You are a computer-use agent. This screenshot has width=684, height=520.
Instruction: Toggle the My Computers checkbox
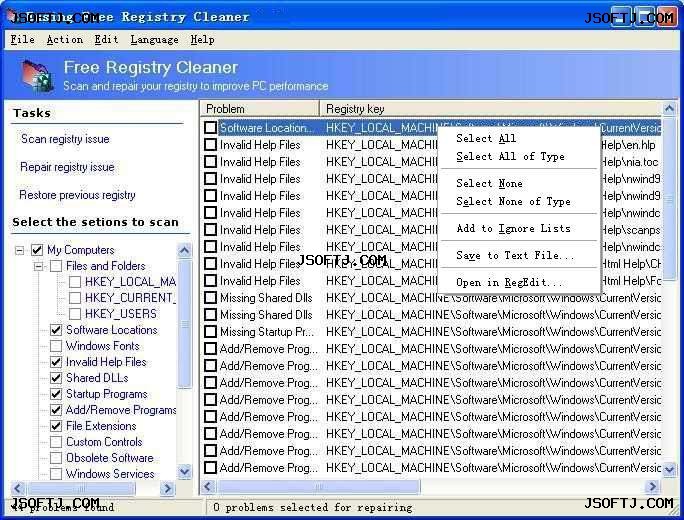tap(37, 250)
